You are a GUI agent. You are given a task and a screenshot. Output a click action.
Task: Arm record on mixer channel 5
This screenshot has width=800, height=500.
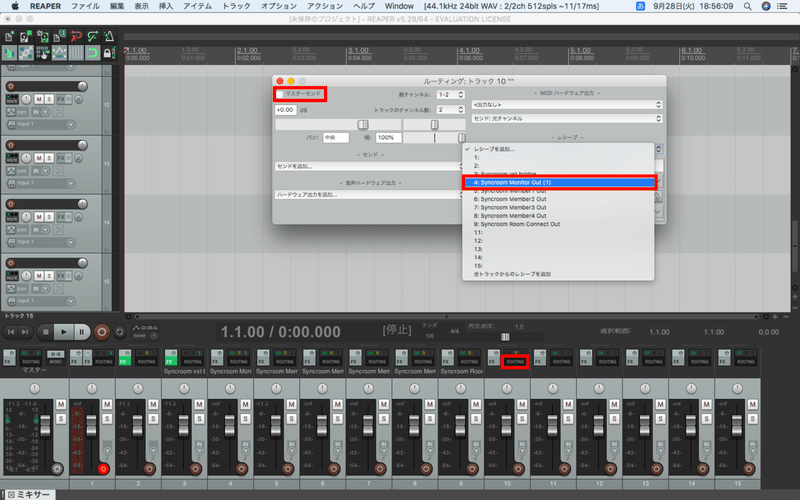tap(288, 468)
